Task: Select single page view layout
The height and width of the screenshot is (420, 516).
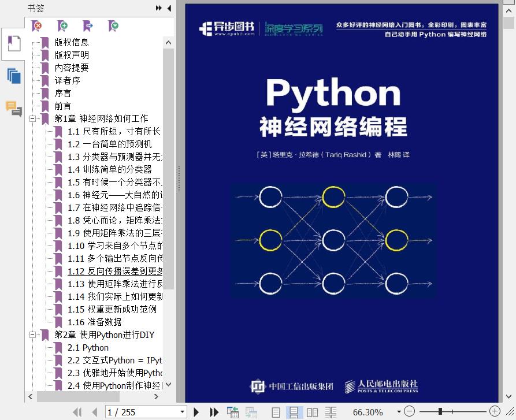Action: (276, 412)
